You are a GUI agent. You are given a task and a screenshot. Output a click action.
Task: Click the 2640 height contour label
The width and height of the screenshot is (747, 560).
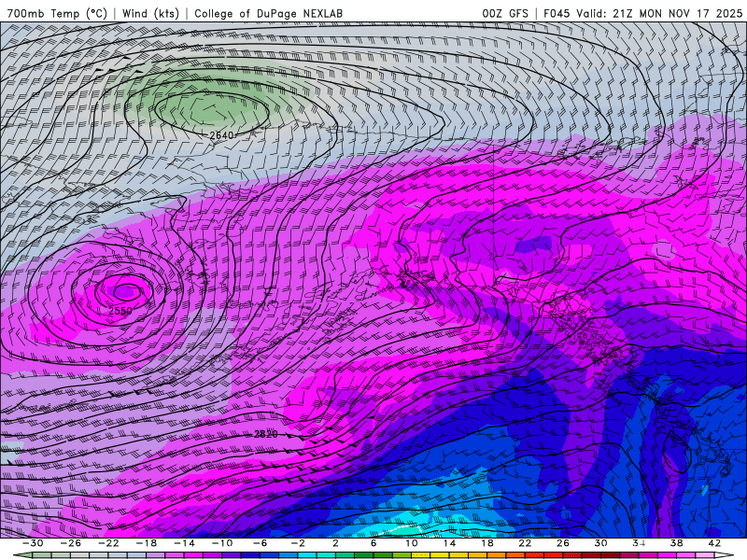[221, 135]
